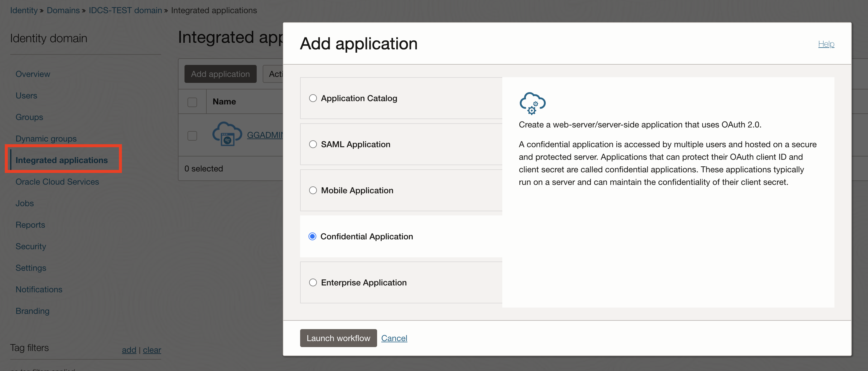Switch to the Notifications sidebar section

tap(39, 289)
